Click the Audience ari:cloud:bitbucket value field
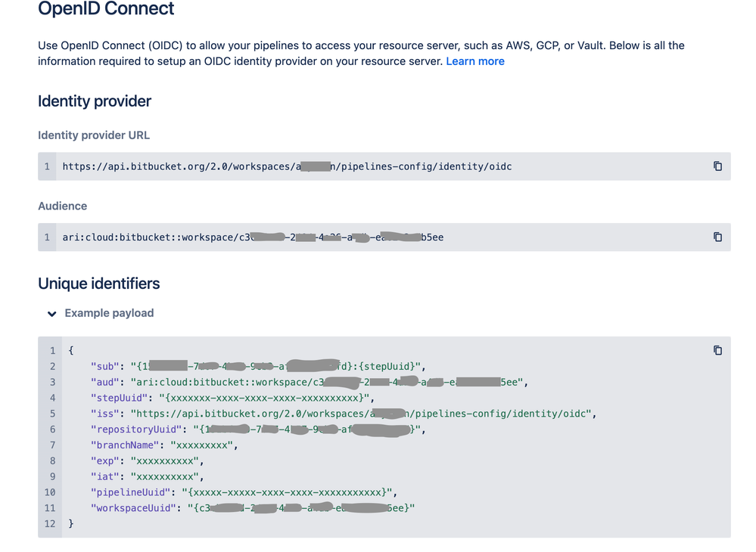 tap(253, 237)
